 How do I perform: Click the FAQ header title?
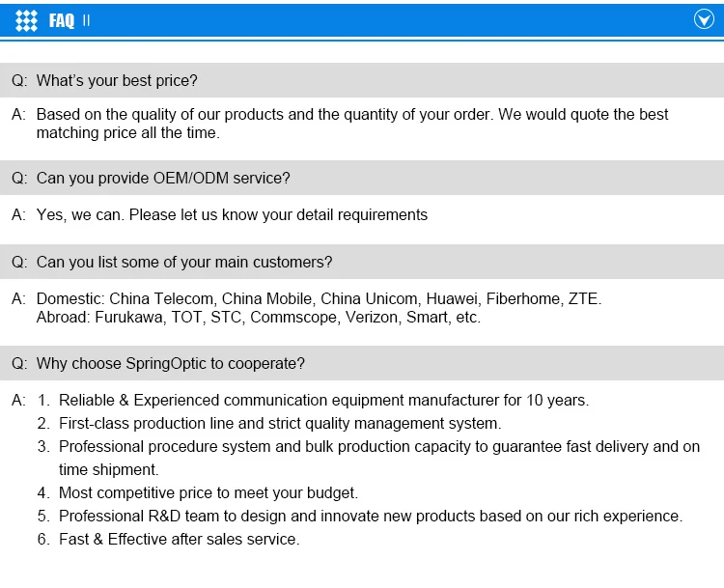[x=62, y=20]
